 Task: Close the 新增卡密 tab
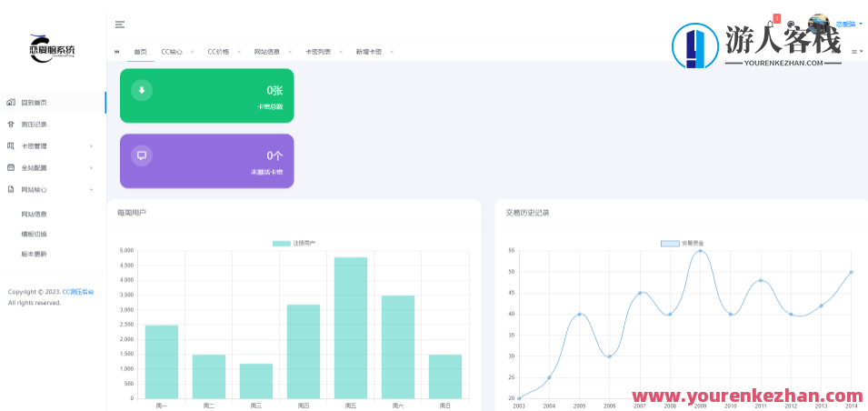(x=392, y=52)
